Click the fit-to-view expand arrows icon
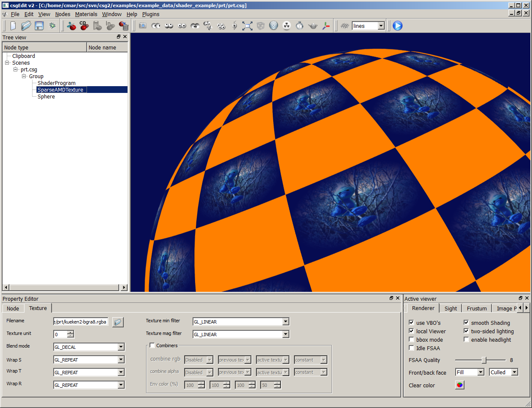532x408 pixels. 247,26
